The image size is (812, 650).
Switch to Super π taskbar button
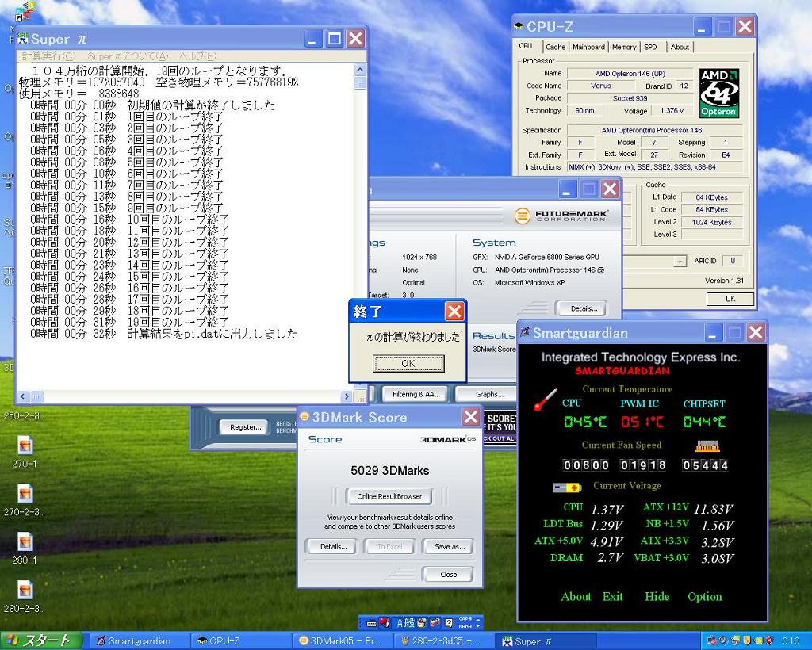click(545, 641)
